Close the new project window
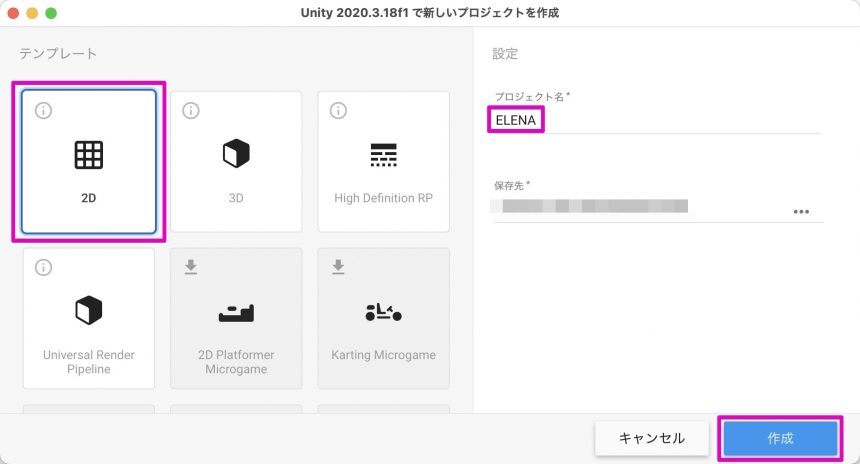The height and width of the screenshot is (464, 860). coord(13,13)
